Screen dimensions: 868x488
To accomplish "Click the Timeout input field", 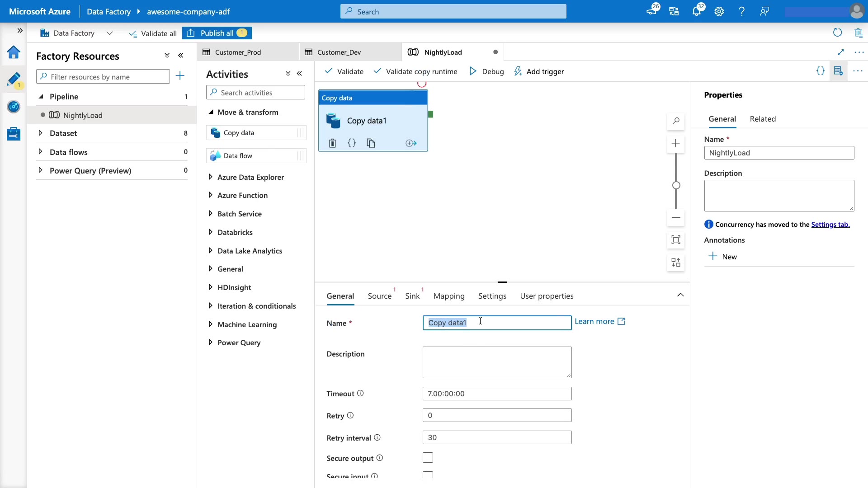I will tap(496, 394).
